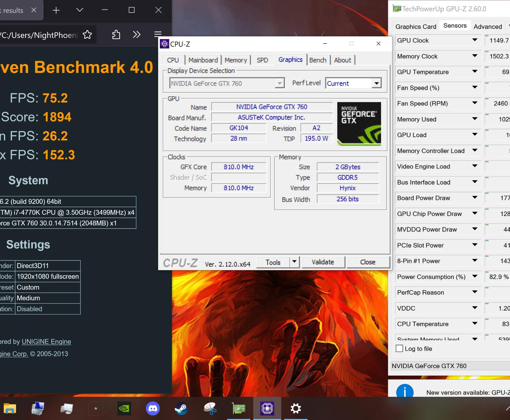This screenshot has height=420, width=510.
Task: Expand GPU Load sensor dropdown
Action: (475, 134)
